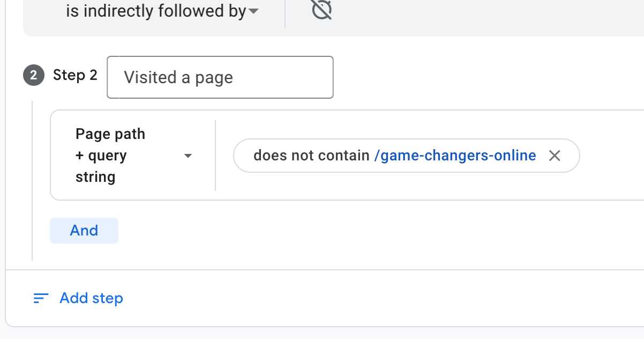Open the 'is indirectly followed by' dropdown
The height and width of the screenshot is (339, 644).
(162, 11)
